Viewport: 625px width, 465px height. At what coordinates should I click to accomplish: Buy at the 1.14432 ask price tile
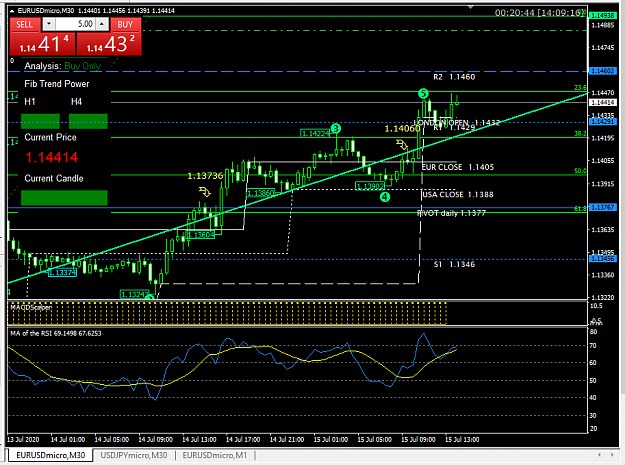[109, 44]
